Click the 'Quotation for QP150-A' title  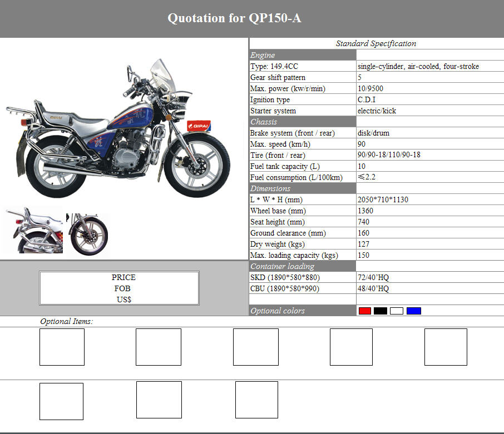[234, 18]
